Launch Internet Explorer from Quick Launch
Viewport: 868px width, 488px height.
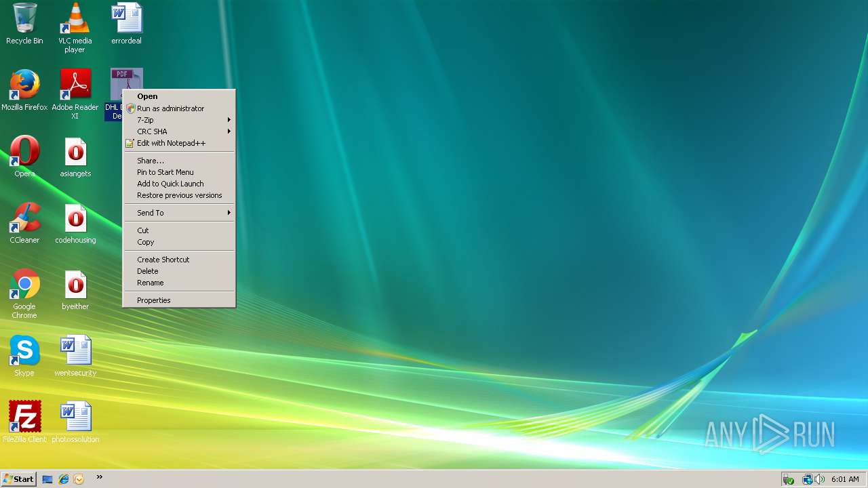coord(64,479)
